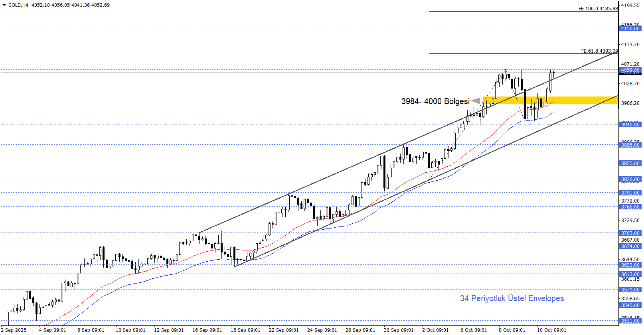This screenshot has height=335, width=644.
Task: Click the triangle arrow beside GOLD,H4
Action: (x=4, y=5)
